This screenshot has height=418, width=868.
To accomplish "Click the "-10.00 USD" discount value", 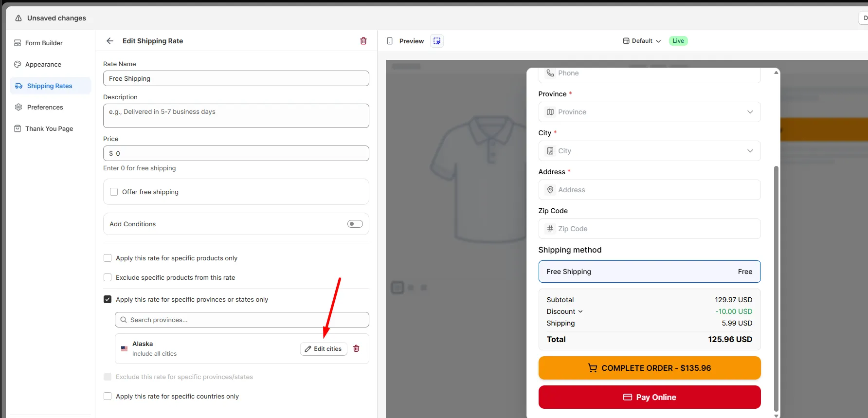I will [734, 311].
